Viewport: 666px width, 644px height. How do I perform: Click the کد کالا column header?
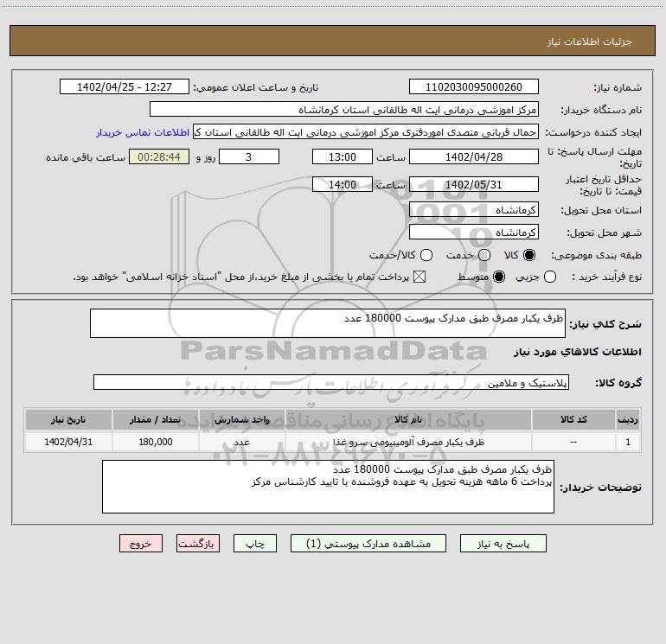[x=573, y=419]
